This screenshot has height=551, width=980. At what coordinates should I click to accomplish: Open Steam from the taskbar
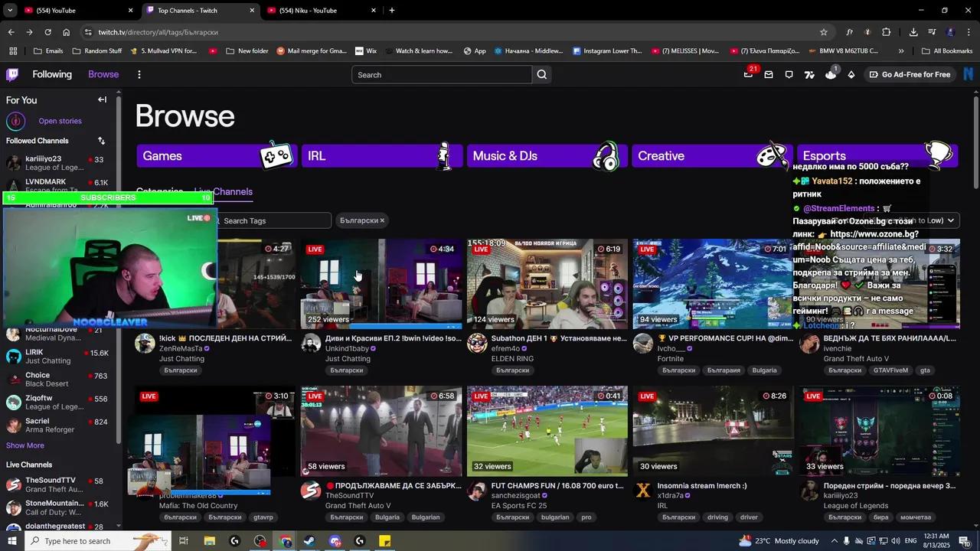pyautogui.click(x=310, y=541)
